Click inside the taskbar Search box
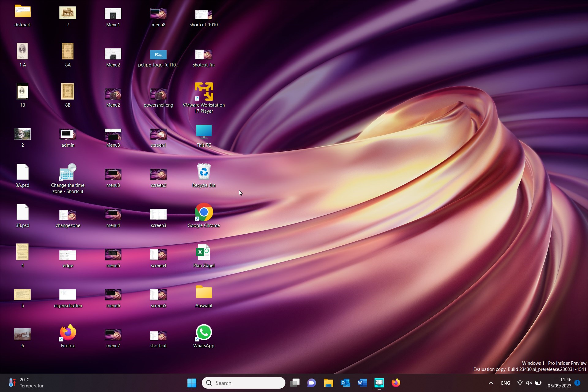 coord(243,383)
